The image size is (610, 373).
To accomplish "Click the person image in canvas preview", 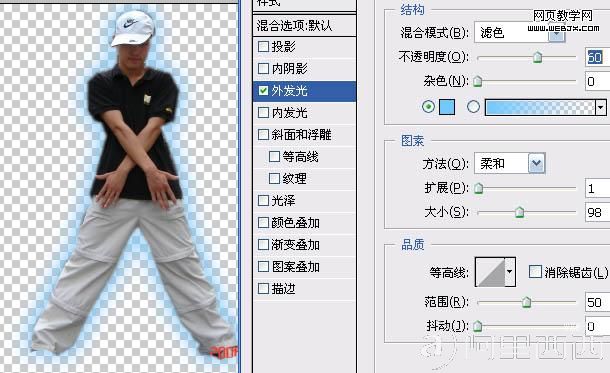I will (134, 183).
